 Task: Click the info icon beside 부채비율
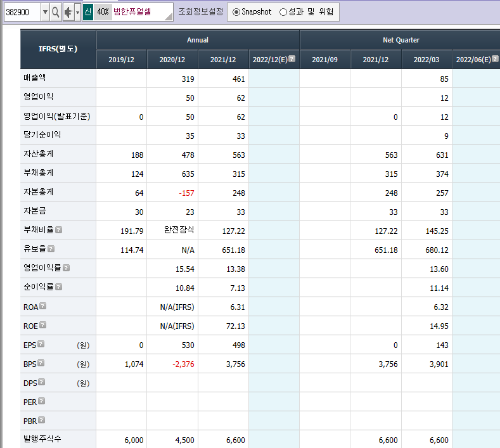58,230
